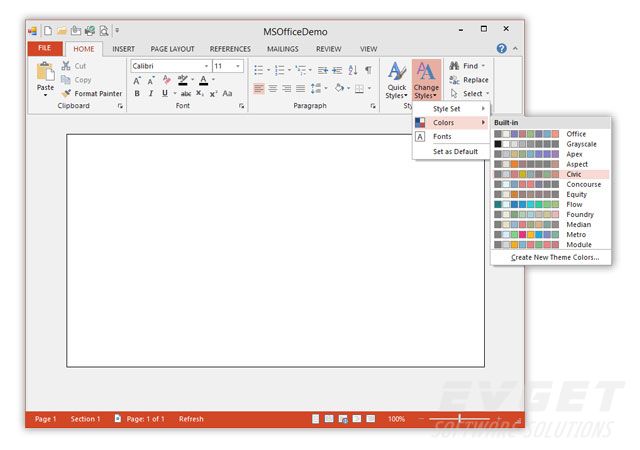Toggle Italic formatting
This screenshot has height=450, width=640.
[151, 94]
